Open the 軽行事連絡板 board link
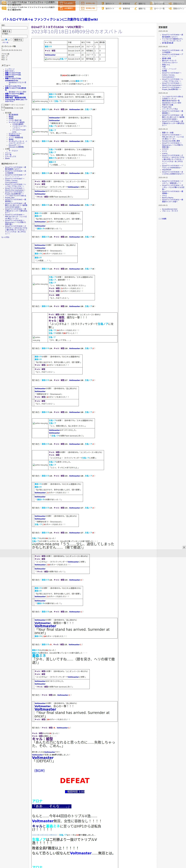The height and width of the screenshot is (868, 186). click(13, 115)
